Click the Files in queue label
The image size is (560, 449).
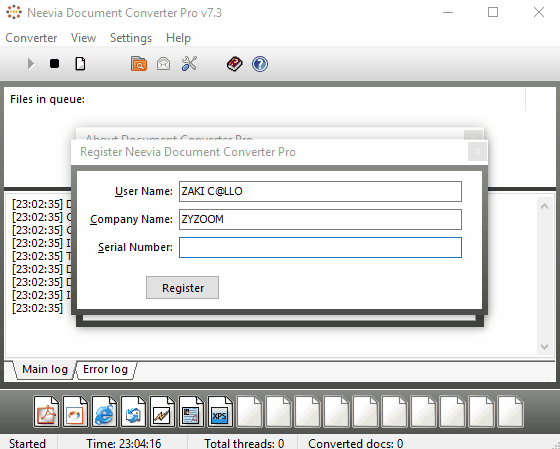pyautogui.click(x=48, y=99)
